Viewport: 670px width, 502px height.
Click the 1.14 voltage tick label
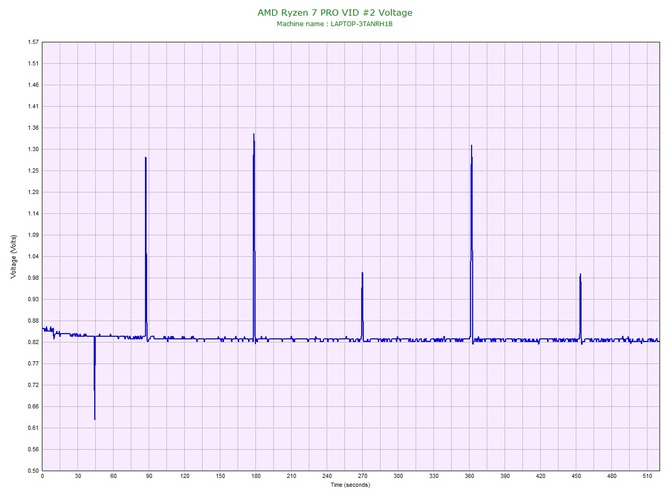(x=33, y=213)
